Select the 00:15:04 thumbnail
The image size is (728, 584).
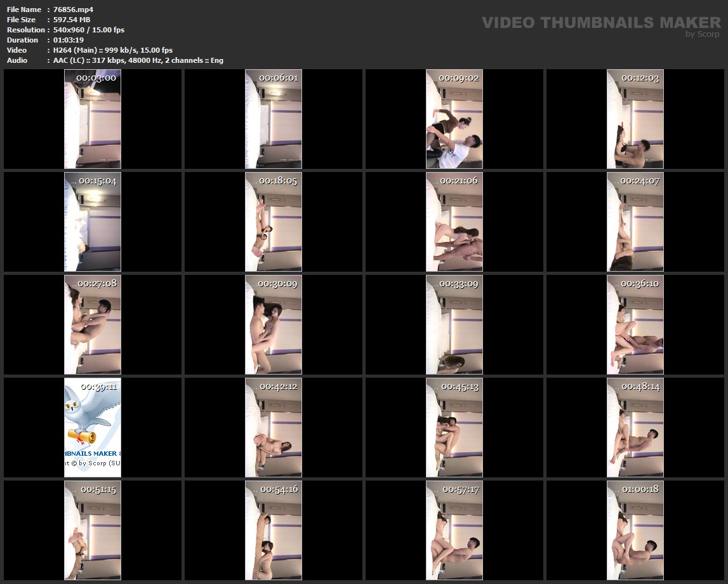93,222
